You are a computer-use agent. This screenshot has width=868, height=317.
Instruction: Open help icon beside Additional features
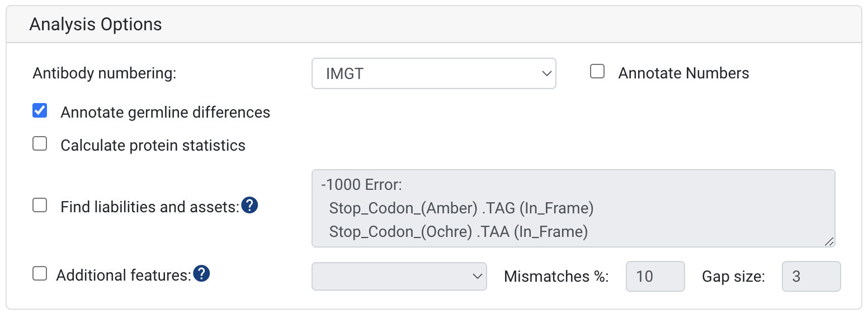coord(201,274)
